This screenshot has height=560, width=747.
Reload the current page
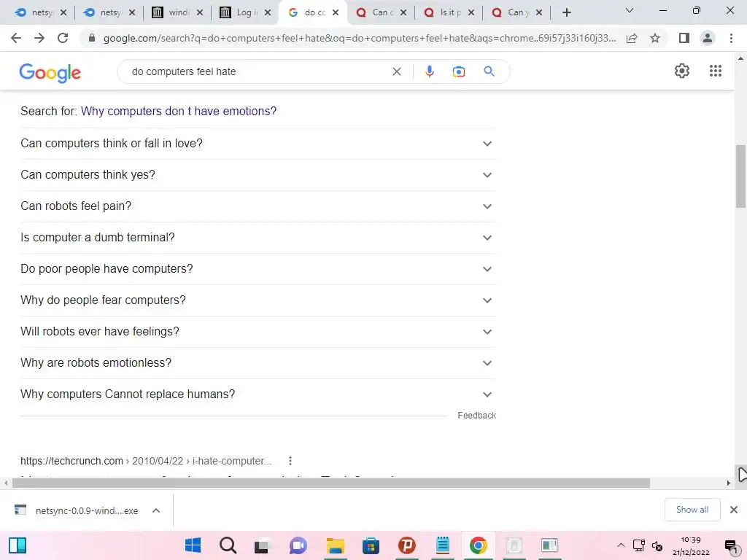[63, 38]
